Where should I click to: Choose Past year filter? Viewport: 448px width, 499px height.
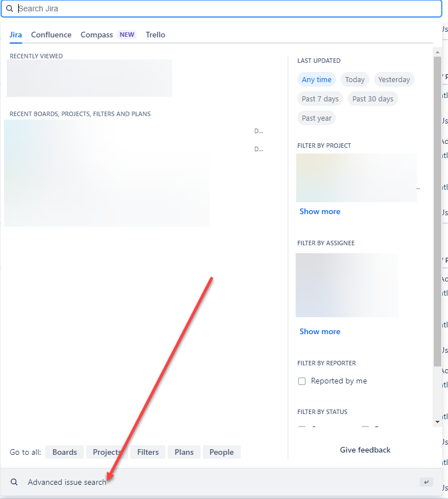click(317, 118)
